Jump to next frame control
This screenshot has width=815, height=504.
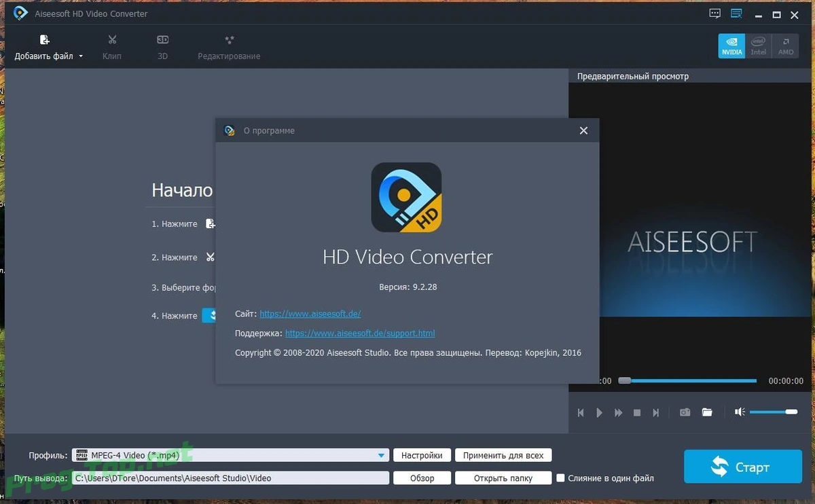point(655,412)
